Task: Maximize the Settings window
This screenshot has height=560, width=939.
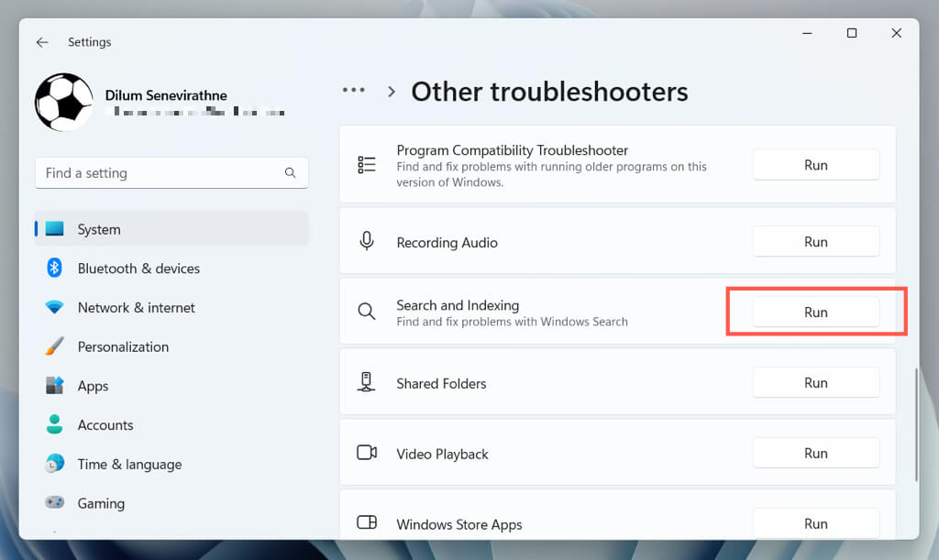Action: 852,34
